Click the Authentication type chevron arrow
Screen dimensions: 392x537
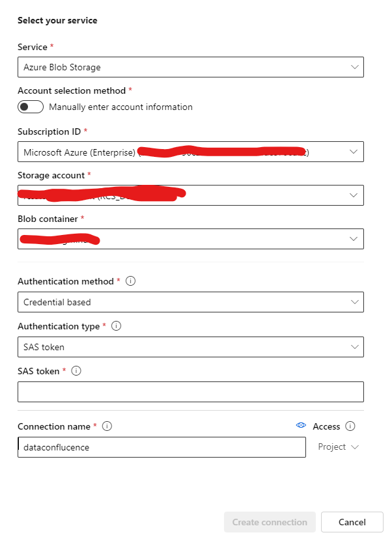(x=355, y=347)
